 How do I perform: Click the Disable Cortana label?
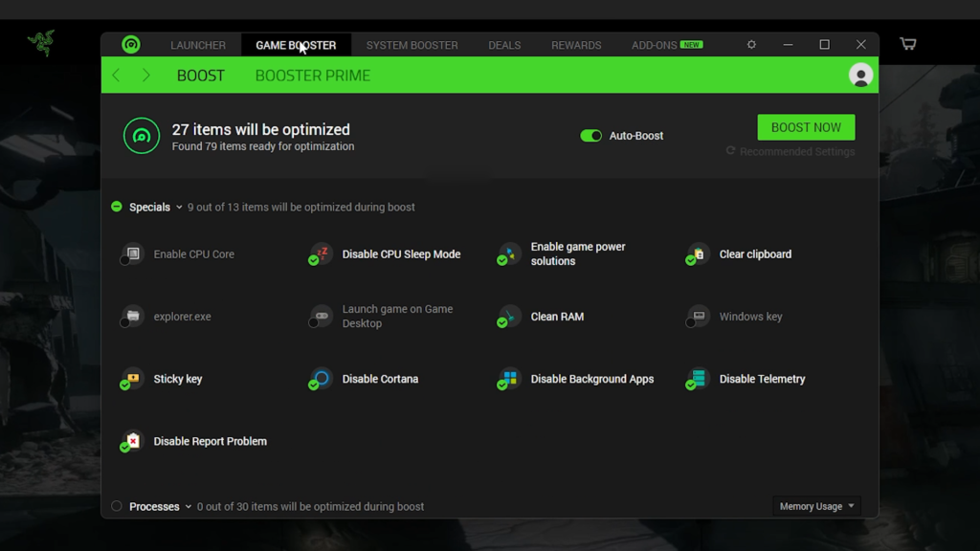380,379
